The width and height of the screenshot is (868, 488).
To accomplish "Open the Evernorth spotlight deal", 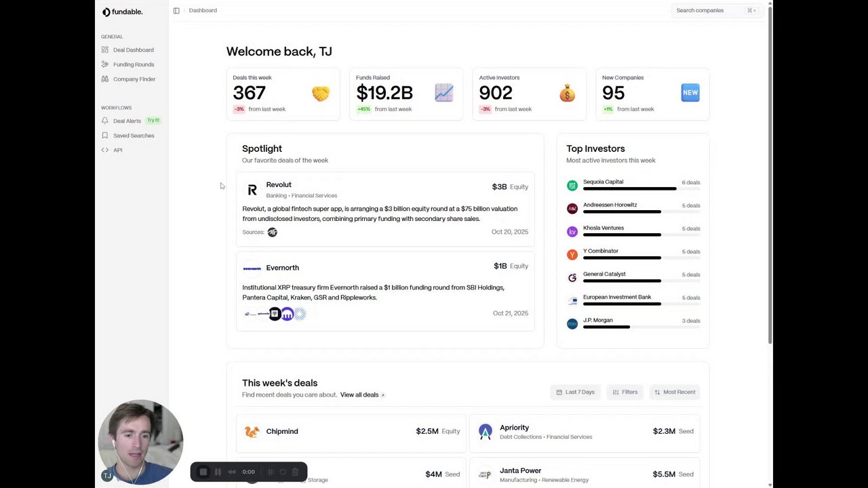I will pos(283,268).
